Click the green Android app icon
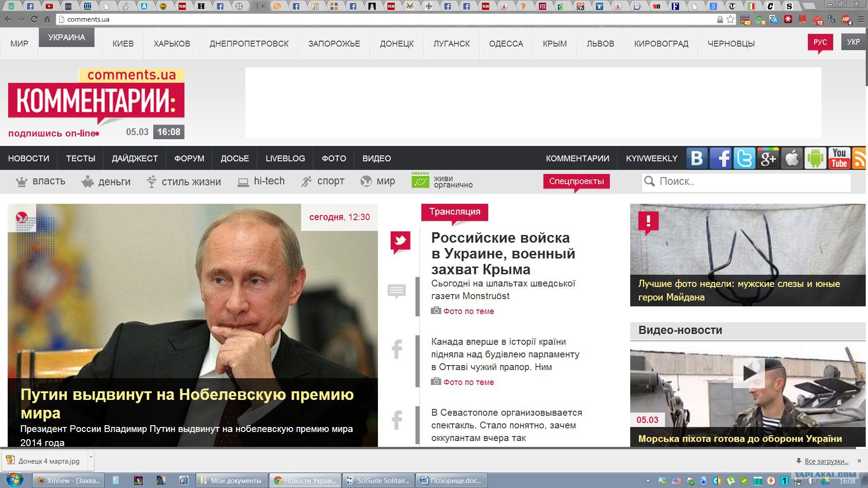The height and width of the screenshot is (488, 868). (815, 158)
